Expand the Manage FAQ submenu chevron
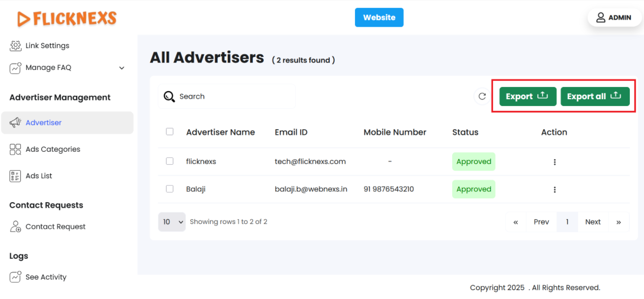644x299 pixels. 122,68
